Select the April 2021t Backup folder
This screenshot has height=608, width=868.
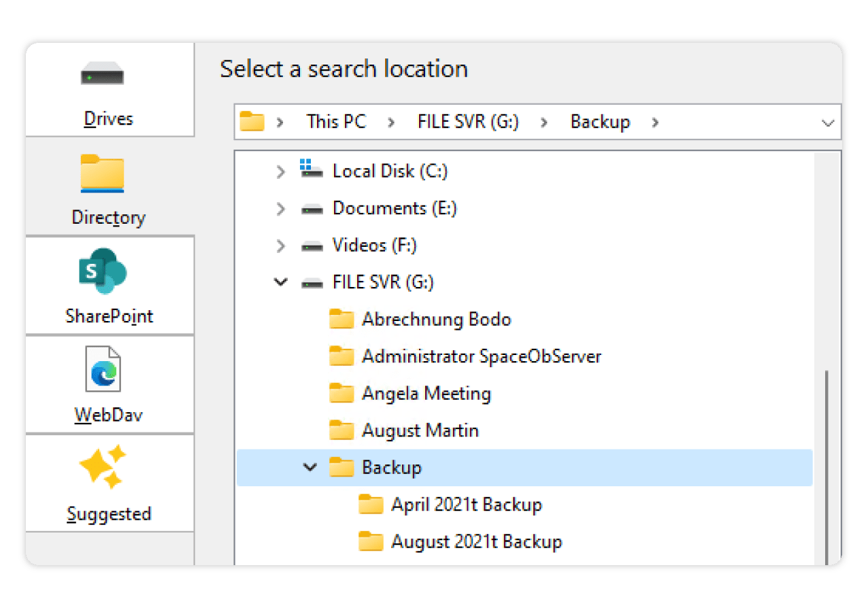coord(466,505)
